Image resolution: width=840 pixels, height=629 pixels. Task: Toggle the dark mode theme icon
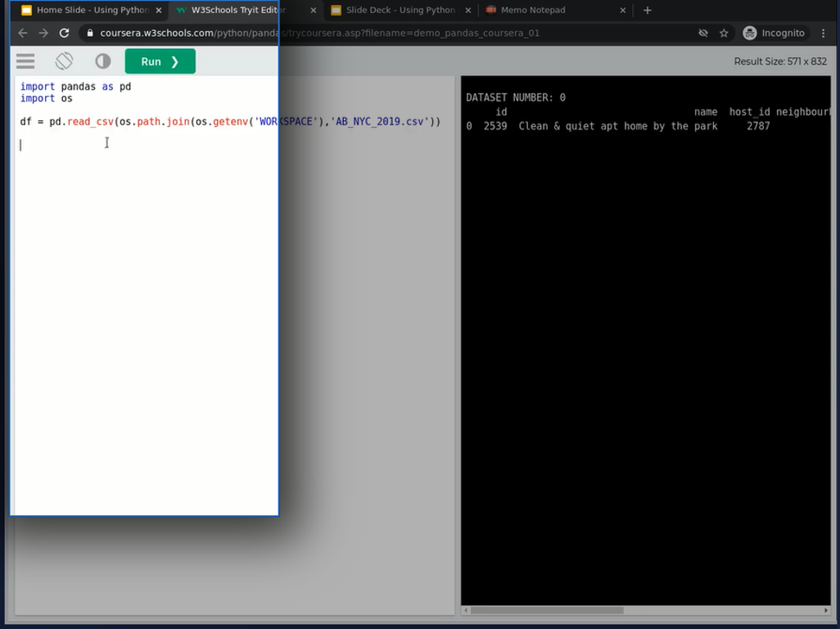click(x=103, y=61)
